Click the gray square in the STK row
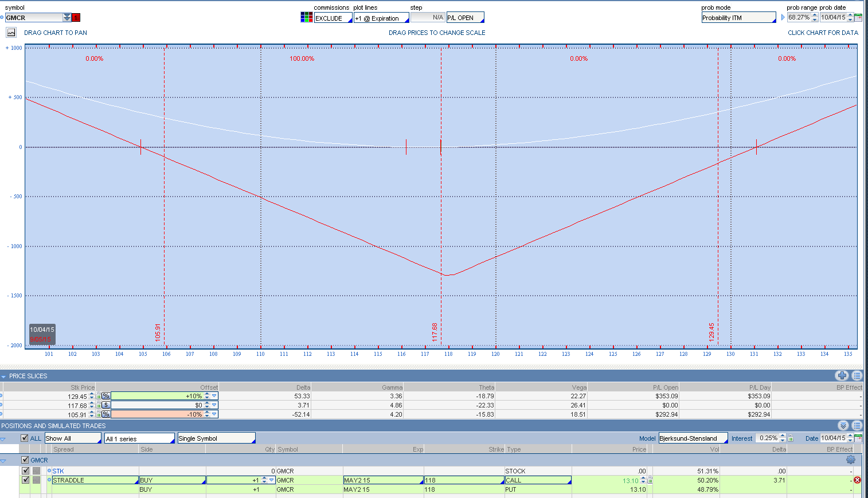 click(x=36, y=471)
